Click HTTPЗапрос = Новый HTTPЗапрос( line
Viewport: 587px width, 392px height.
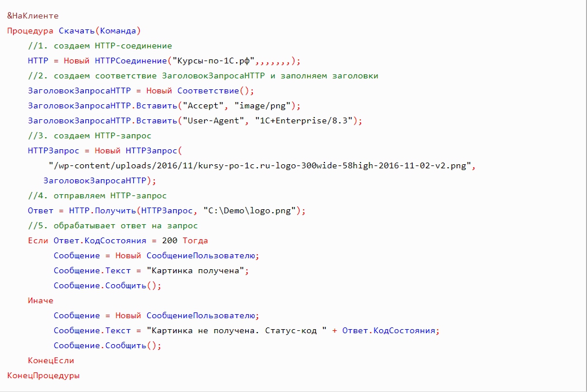[105, 150]
